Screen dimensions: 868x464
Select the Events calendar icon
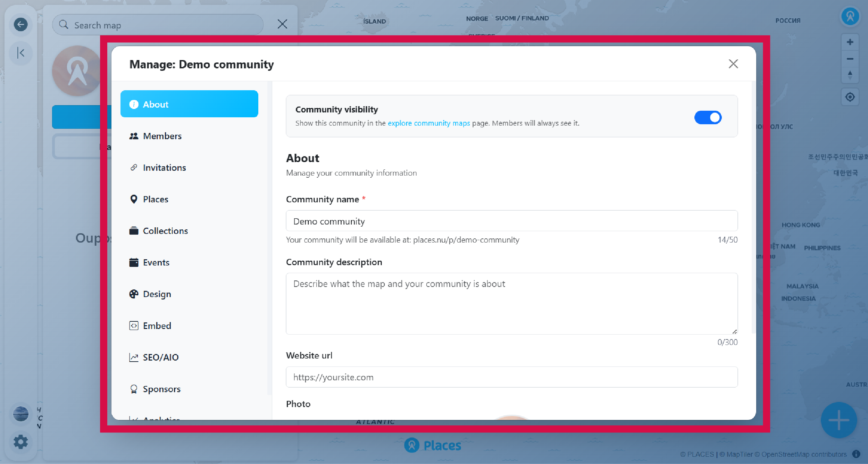(134, 262)
